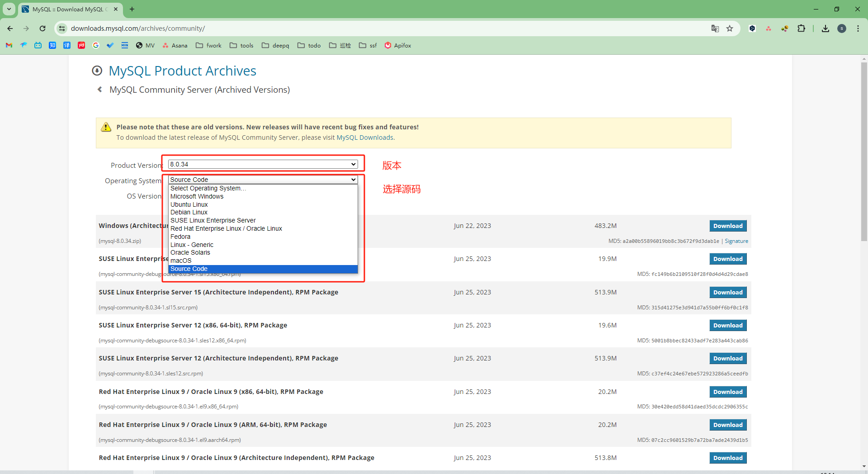This screenshot has height=474, width=868.
Task: Open the Zhihu 知 bookmark
Action: (x=52, y=45)
